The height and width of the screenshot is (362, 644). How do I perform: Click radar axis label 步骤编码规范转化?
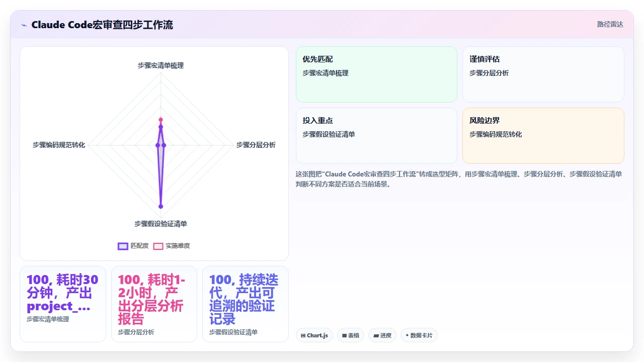click(x=59, y=145)
